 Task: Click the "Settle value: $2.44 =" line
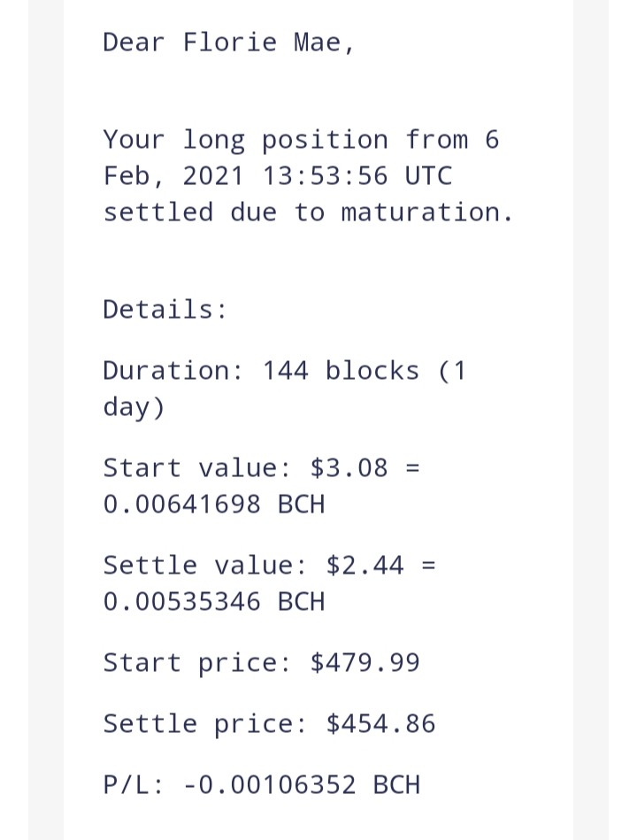coord(270,565)
